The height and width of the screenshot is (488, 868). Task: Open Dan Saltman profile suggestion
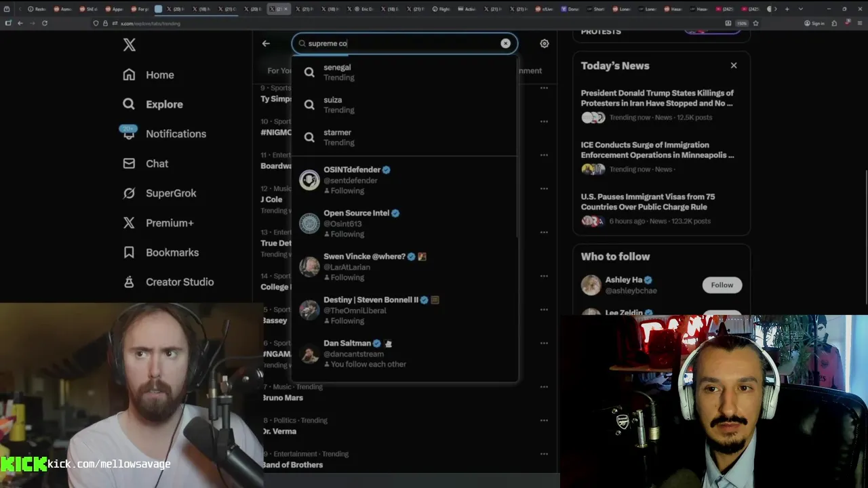(x=404, y=353)
